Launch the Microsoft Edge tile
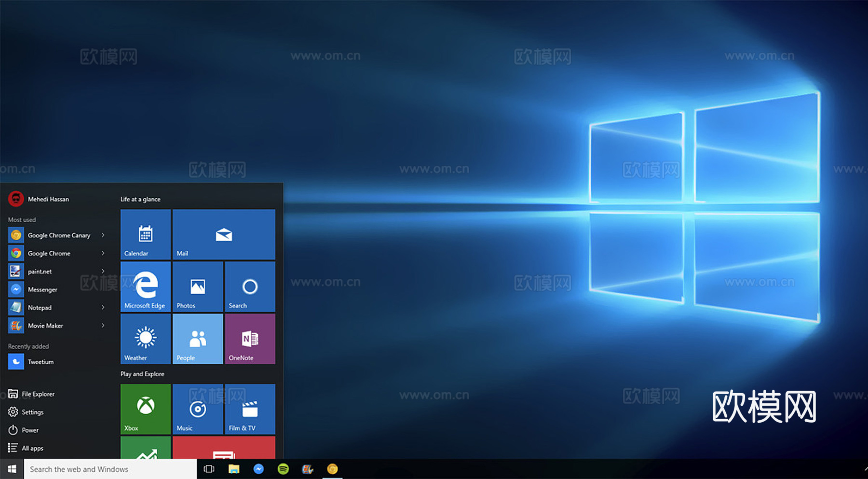The width and height of the screenshot is (868, 479). pos(145,287)
